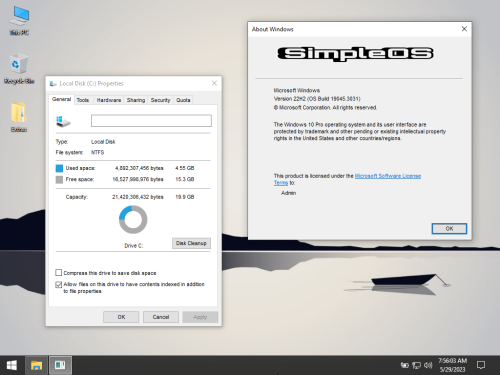The height and width of the screenshot is (375, 500).
Task: Click the Disk Cleanup button
Action: coord(191,243)
